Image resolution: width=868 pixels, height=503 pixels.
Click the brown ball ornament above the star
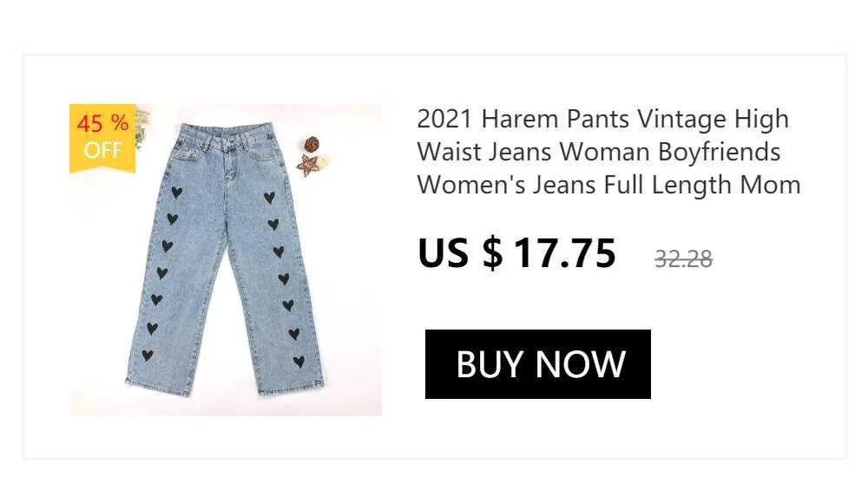pyautogui.click(x=312, y=144)
